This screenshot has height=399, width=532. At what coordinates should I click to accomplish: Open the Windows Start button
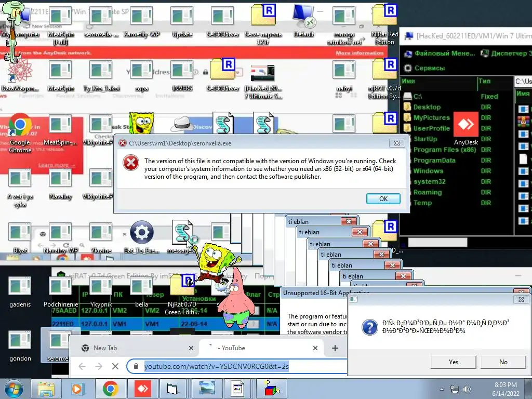point(14,389)
